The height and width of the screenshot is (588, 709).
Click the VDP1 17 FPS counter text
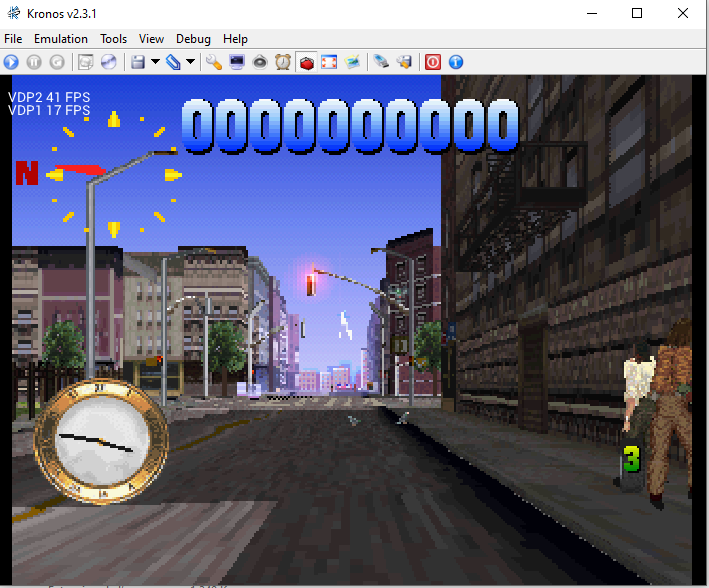pyautogui.click(x=49, y=110)
